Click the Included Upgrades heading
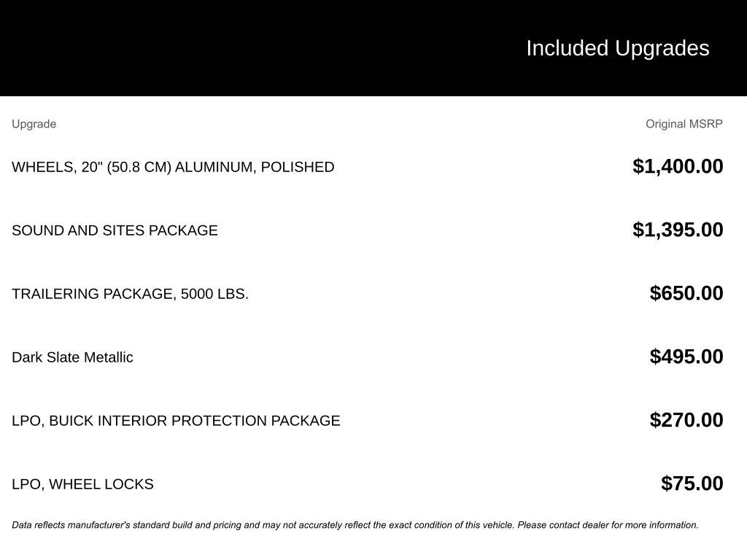 tap(617, 48)
